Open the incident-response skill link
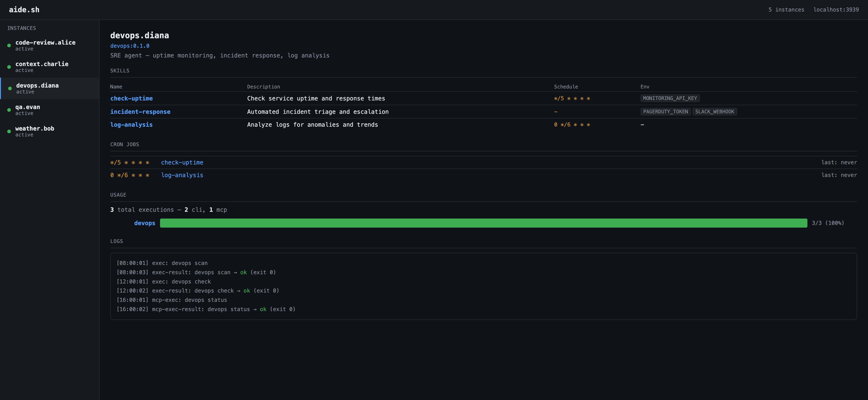Screen dimensions: 868x400 [x=140, y=112]
